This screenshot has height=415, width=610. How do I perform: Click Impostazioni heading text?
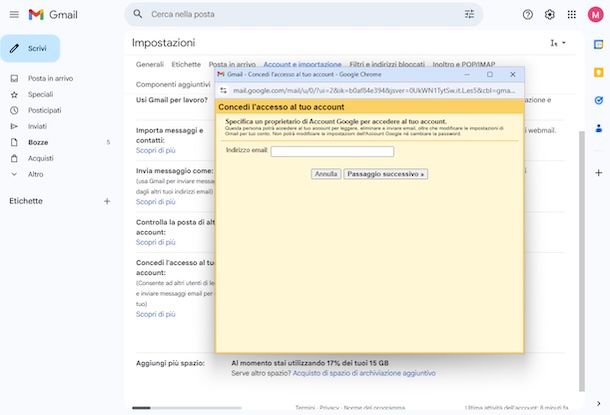pyautogui.click(x=163, y=43)
